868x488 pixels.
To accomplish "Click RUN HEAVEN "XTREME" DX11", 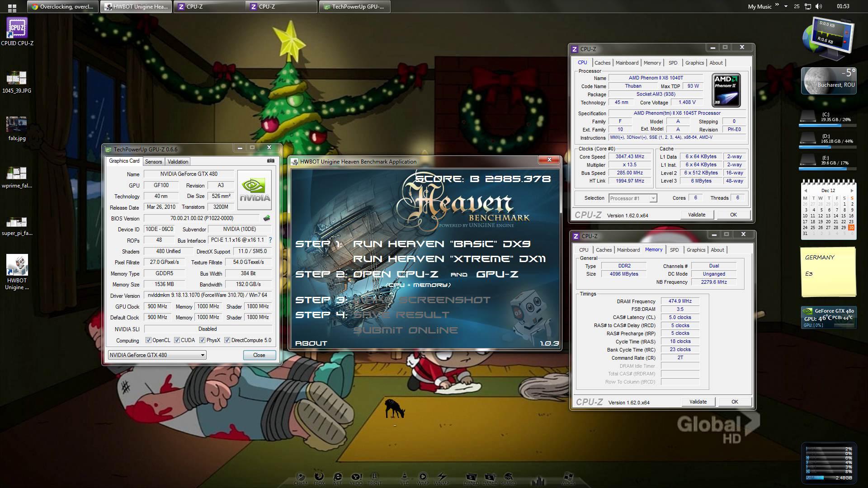I will click(x=449, y=259).
